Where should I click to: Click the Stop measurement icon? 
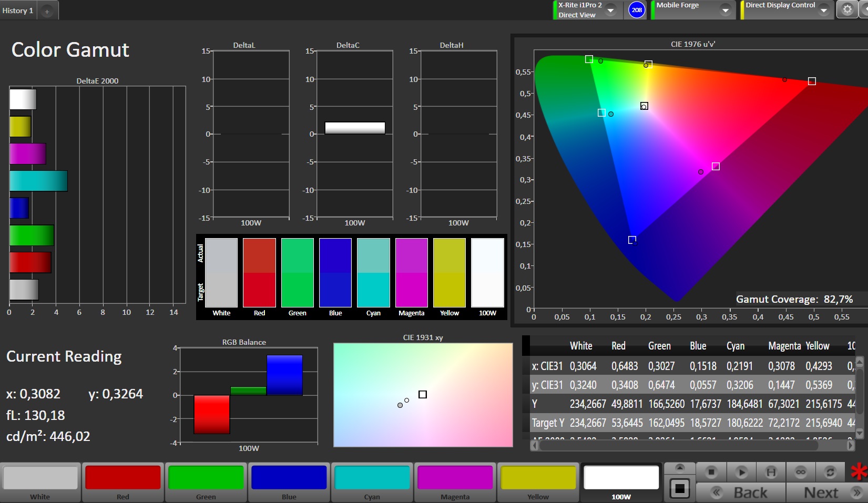(x=711, y=472)
